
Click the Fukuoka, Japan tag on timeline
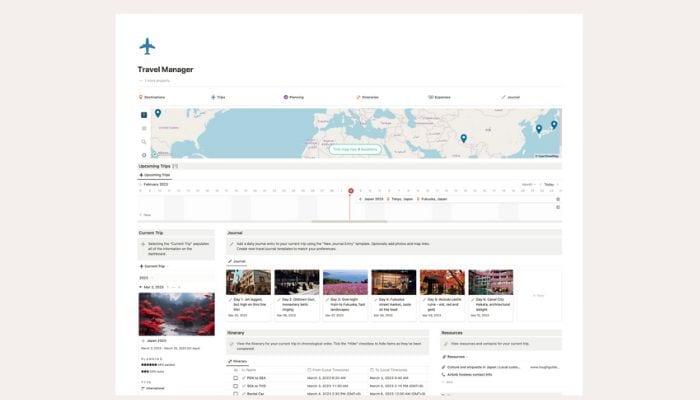click(x=432, y=199)
